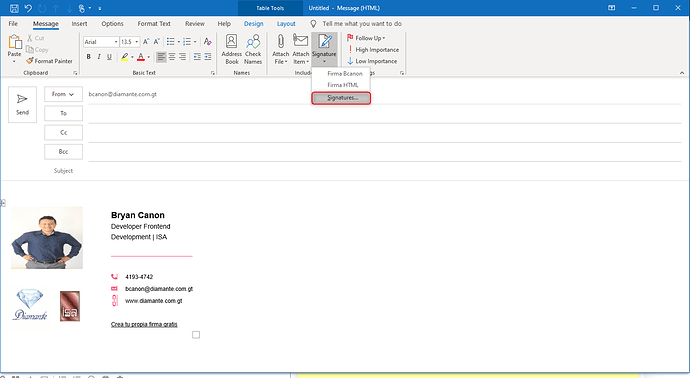Expand the Arial font name dropdown
The width and height of the screenshot is (690, 378).
tap(116, 42)
